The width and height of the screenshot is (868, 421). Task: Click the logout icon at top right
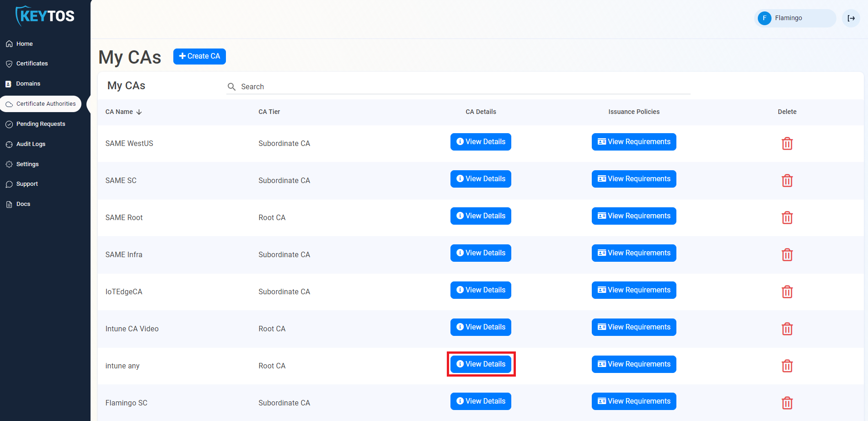(851, 18)
